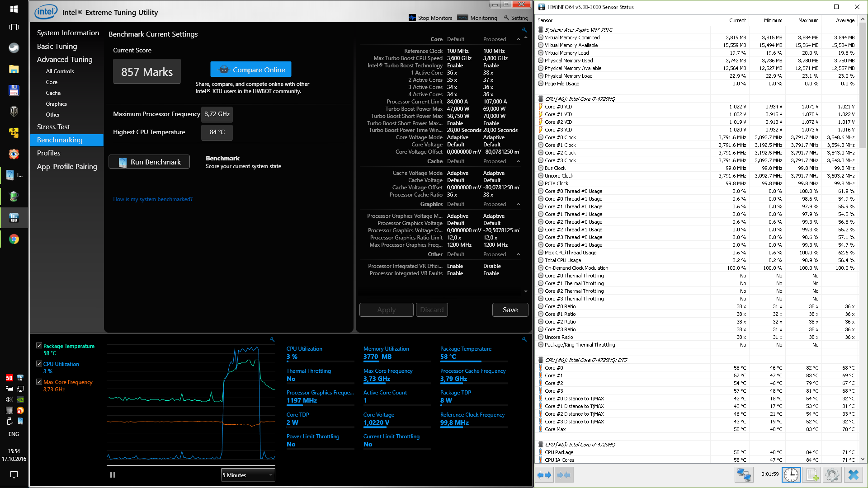This screenshot has height=488, width=868.
Task: Select 'Total CPU Usage' row in HWiNFO
Action: point(697,260)
